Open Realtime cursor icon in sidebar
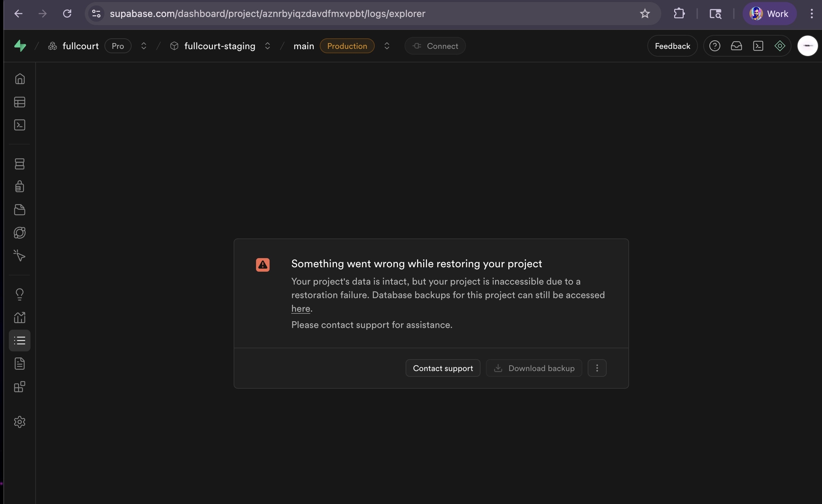The height and width of the screenshot is (504, 822). pyautogui.click(x=20, y=255)
